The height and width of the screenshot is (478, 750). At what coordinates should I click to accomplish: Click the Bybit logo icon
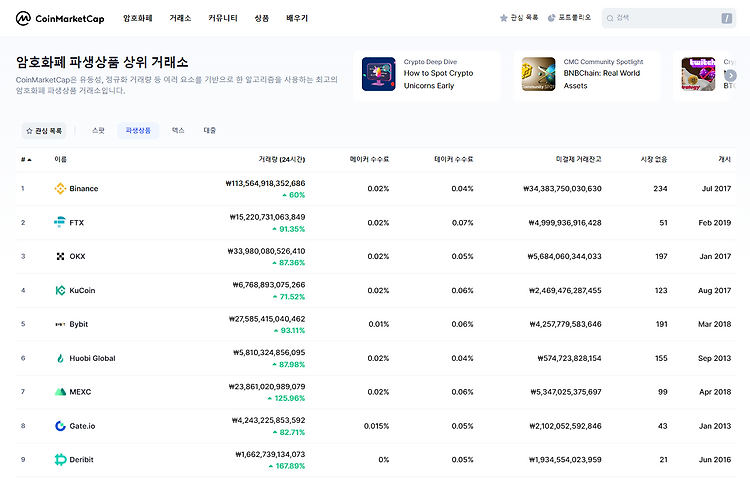click(x=60, y=324)
